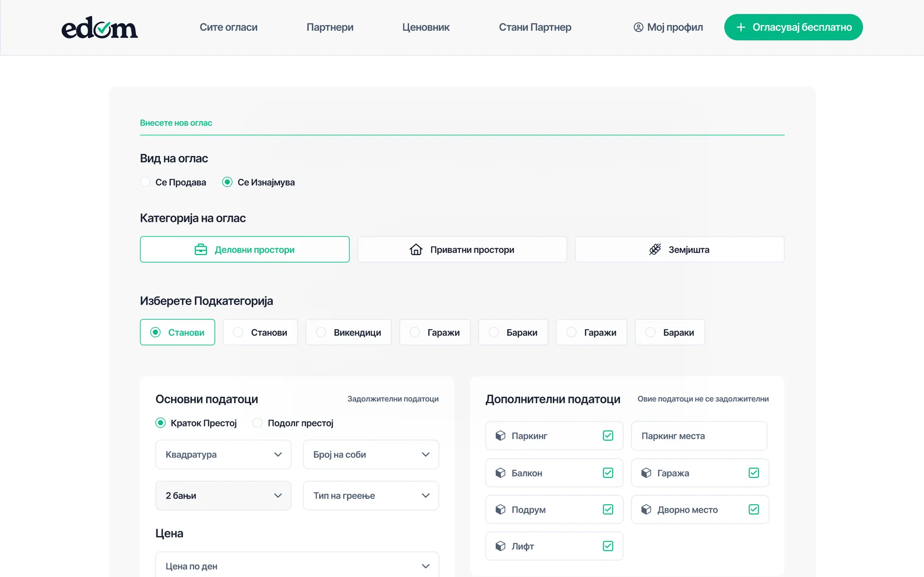Click the briefcase icon in Деловни простори
Screen dimensions: 924x577
coord(201,249)
